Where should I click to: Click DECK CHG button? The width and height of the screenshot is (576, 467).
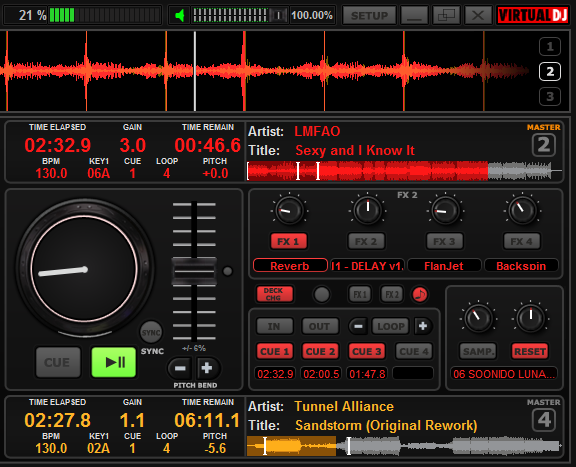click(x=274, y=294)
